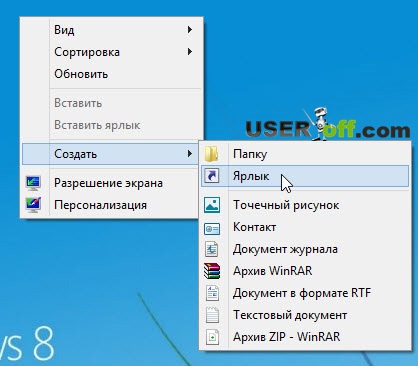Screen dimensions: 418x366
Task: Click the bitmap picture icon
Action: click(x=212, y=205)
